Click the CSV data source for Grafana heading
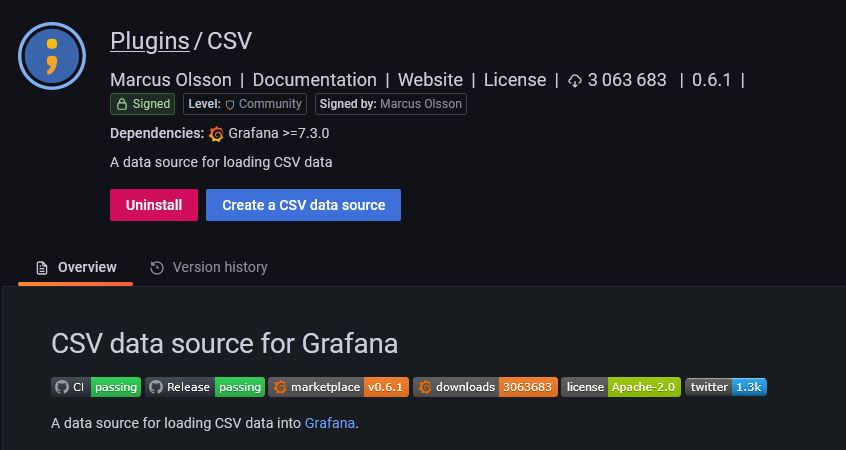The height and width of the screenshot is (450, 846). pyautogui.click(x=224, y=344)
